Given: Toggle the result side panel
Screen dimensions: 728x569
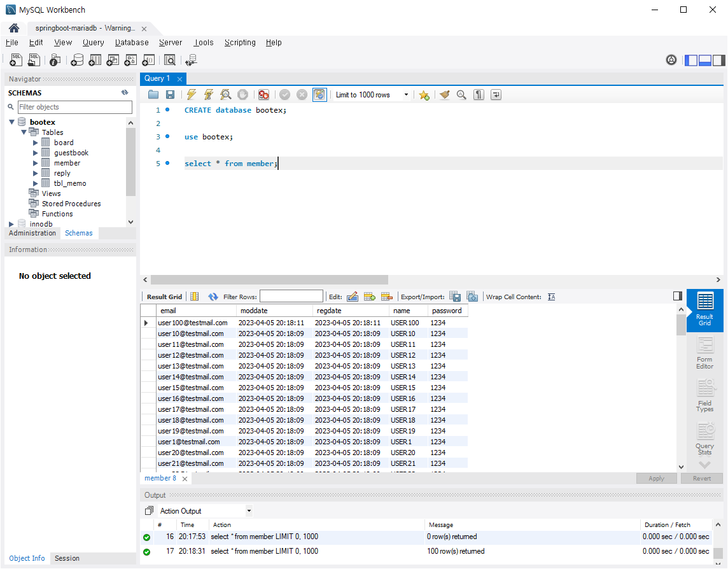Looking at the screenshot, I should pos(677,296).
